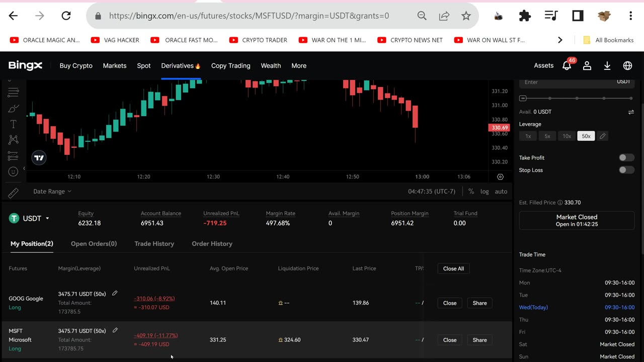644x362 pixels.
Task: Open All Bookmarks folder
Action: tap(608, 40)
